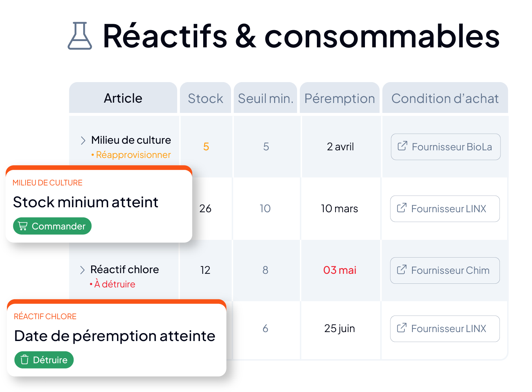Expand the Milieu de culture row

[x=83, y=140]
